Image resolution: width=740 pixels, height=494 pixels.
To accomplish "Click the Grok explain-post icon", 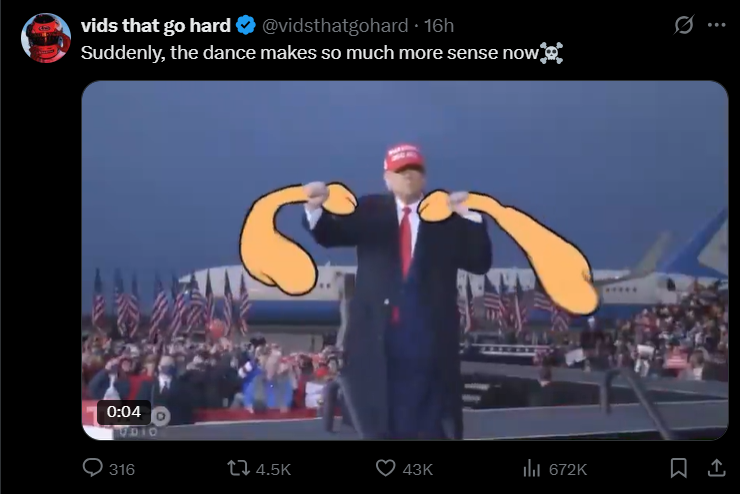I will click(x=684, y=25).
